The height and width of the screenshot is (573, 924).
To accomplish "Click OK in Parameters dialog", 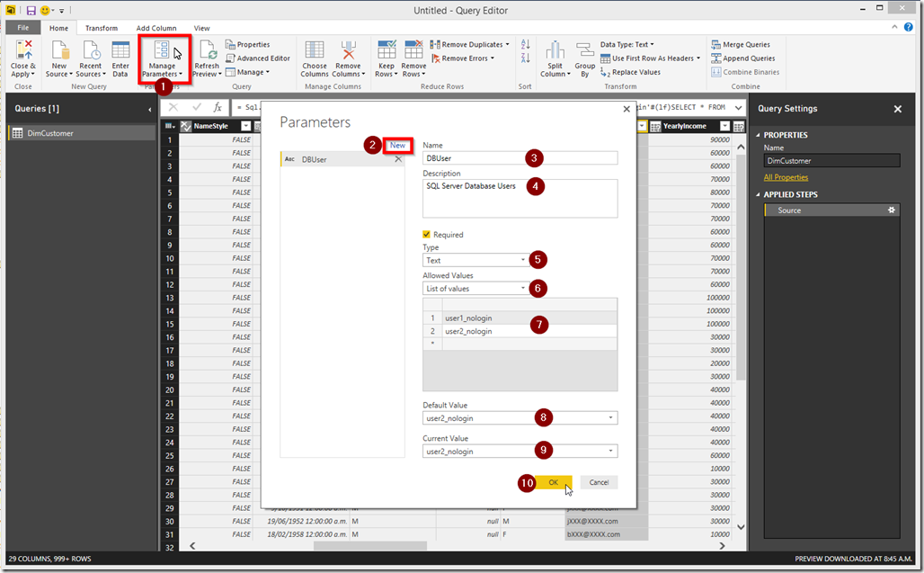I will point(554,482).
